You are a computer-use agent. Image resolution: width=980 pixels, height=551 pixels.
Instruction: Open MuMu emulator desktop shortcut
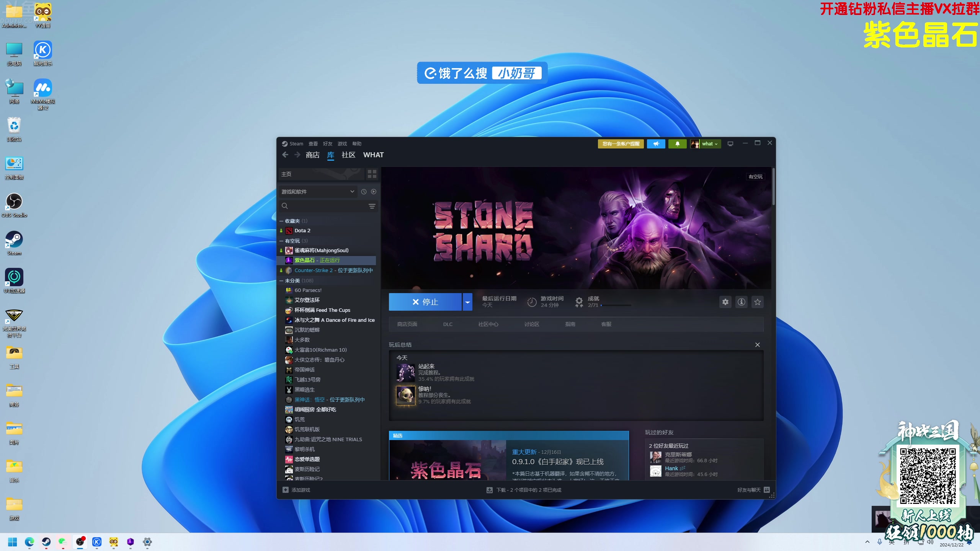(x=43, y=94)
